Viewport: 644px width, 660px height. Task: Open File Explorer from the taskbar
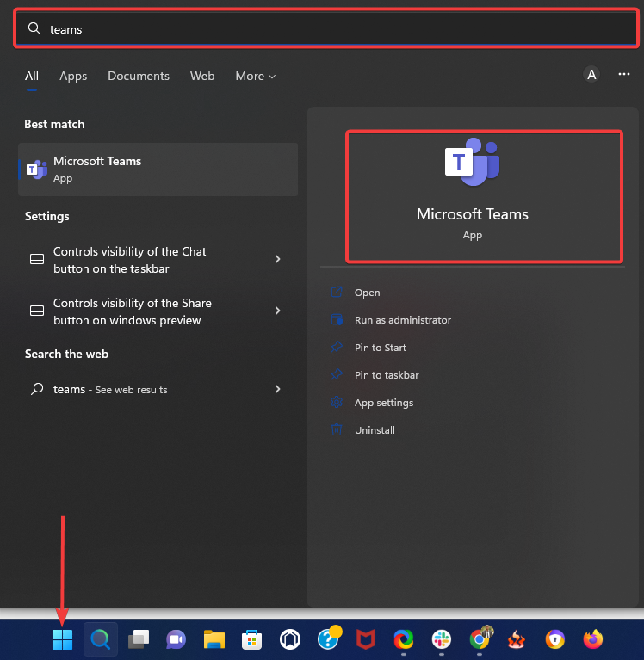coord(214,639)
